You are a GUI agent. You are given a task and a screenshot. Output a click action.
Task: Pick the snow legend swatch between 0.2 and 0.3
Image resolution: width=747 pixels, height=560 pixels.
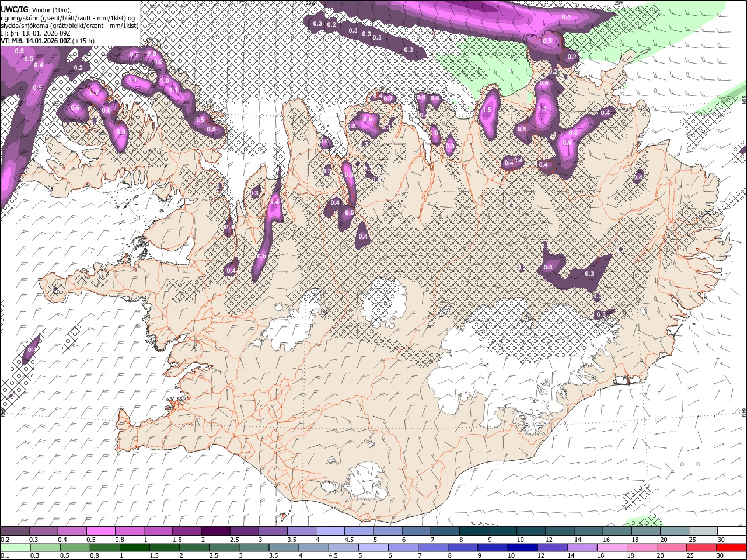point(15,531)
